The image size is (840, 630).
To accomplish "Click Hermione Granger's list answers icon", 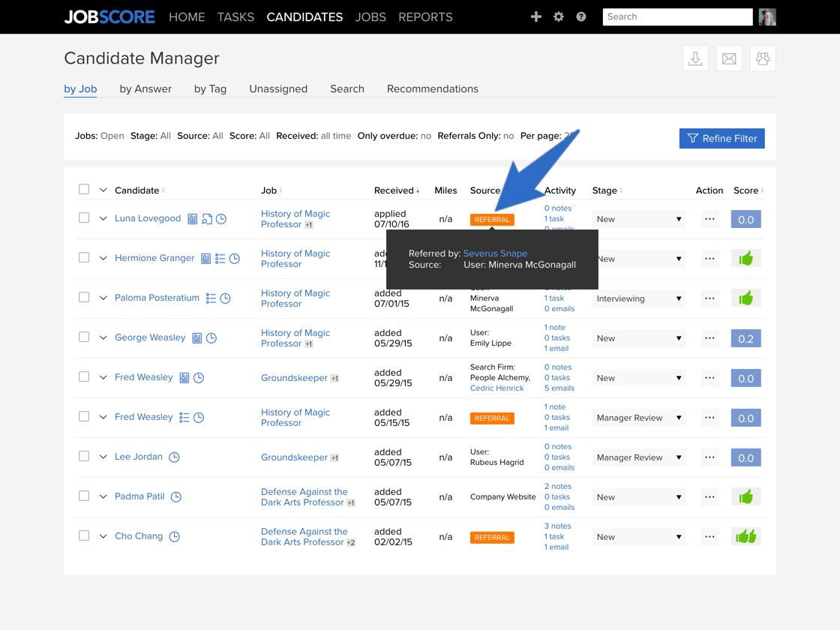I will click(x=220, y=259).
